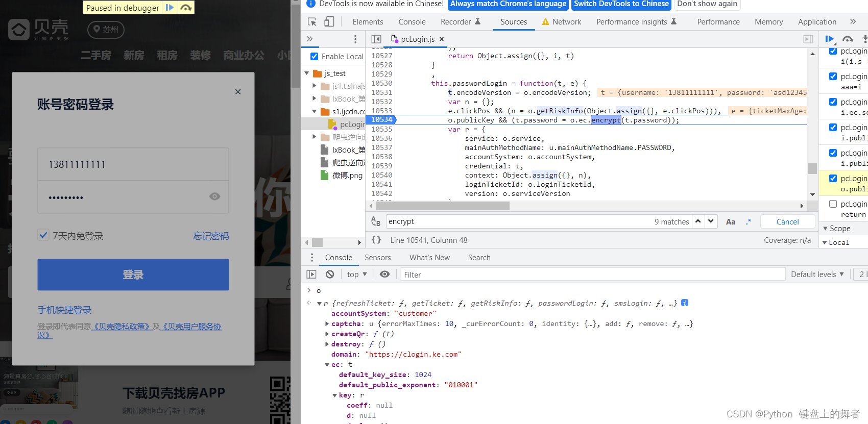Click the object info icon in console

pos(685,303)
